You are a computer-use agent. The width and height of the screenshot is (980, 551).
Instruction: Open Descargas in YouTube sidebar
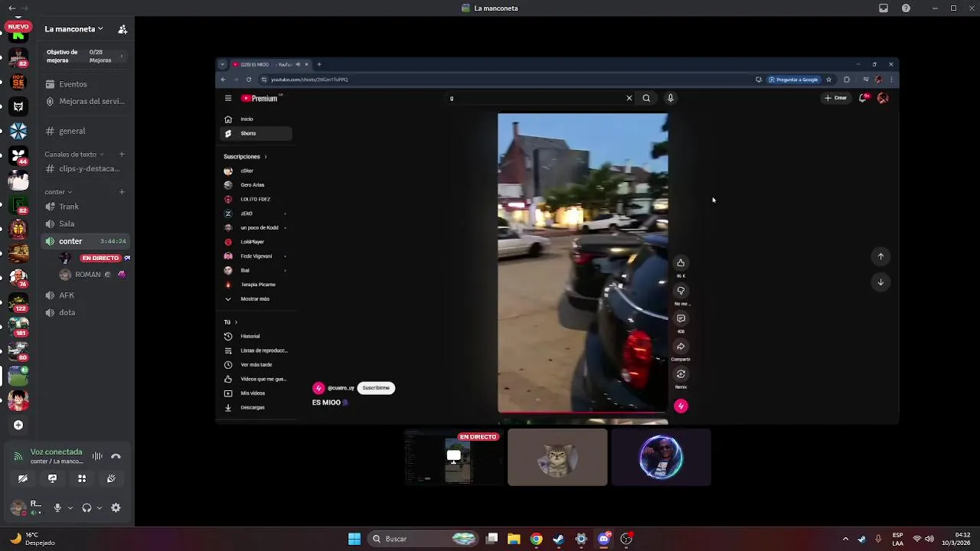click(x=256, y=407)
